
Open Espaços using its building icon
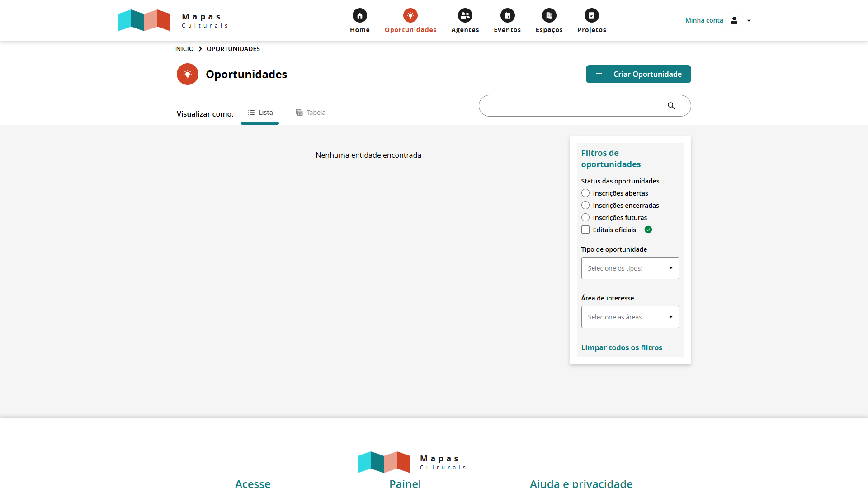549,15
